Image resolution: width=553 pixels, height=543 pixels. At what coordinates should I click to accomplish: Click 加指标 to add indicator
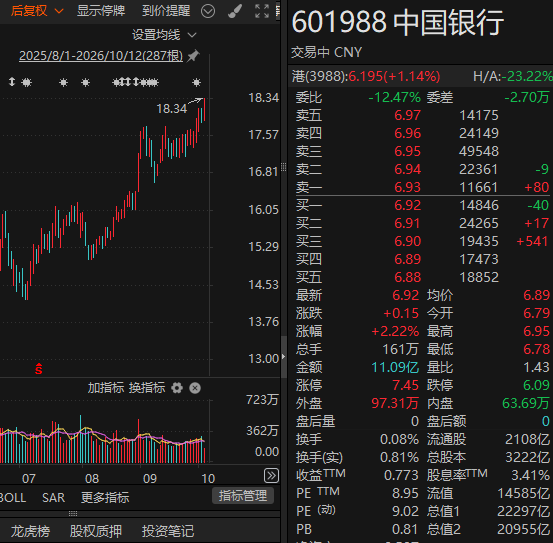point(106,388)
